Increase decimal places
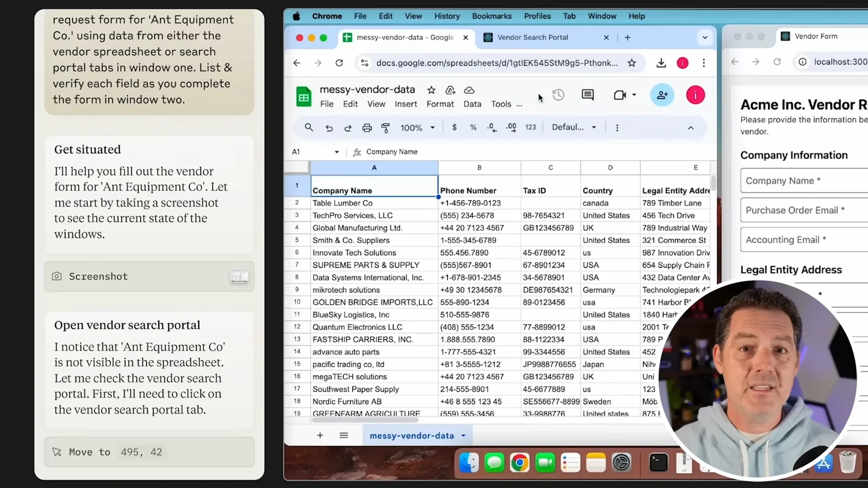Image resolution: width=868 pixels, height=488 pixels. coord(511,127)
